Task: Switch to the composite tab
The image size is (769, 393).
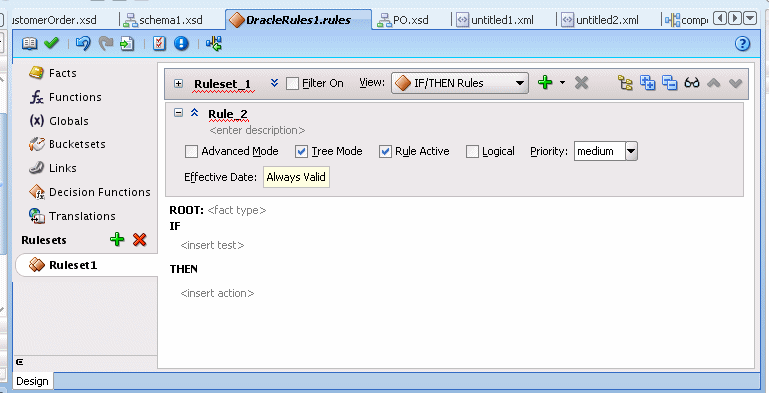Action: 687,20
